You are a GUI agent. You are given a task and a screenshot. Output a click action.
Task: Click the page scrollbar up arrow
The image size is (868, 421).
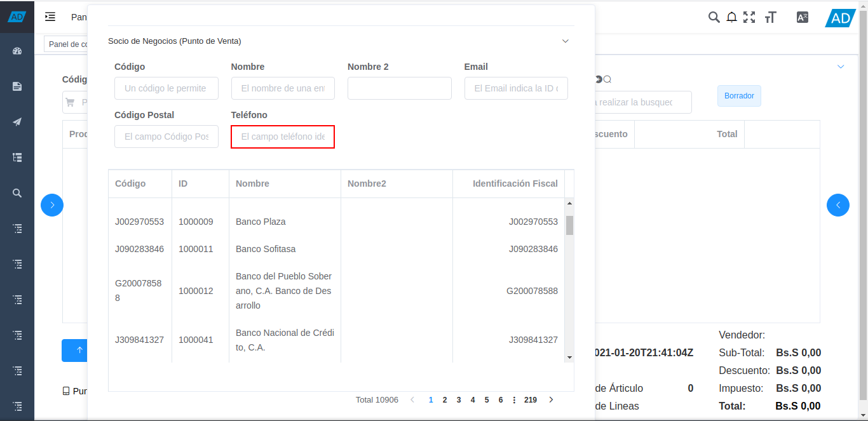pyautogui.click(x=863, y=5)
